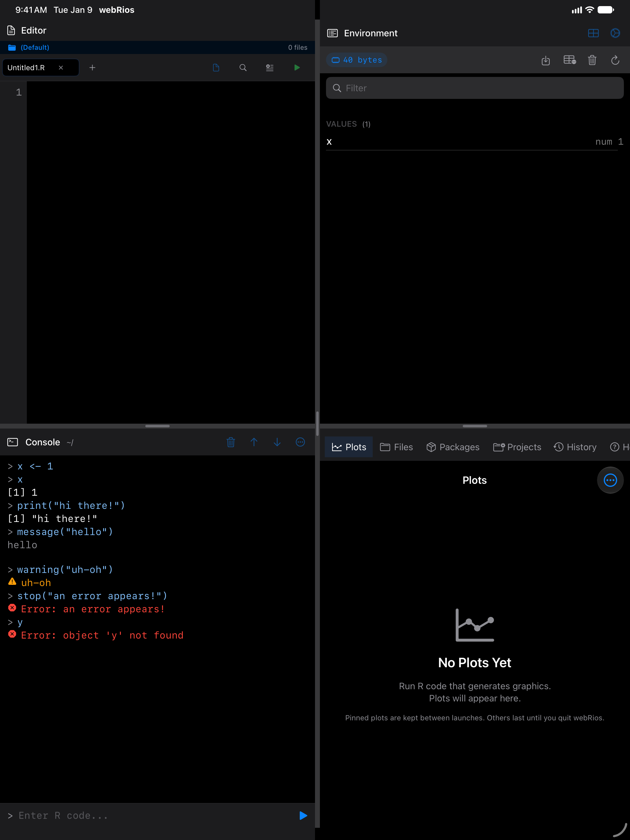This screenshot has height=840, width=630.
Task: Switch to the Projects tab
Action: click(x=517, y=447)
